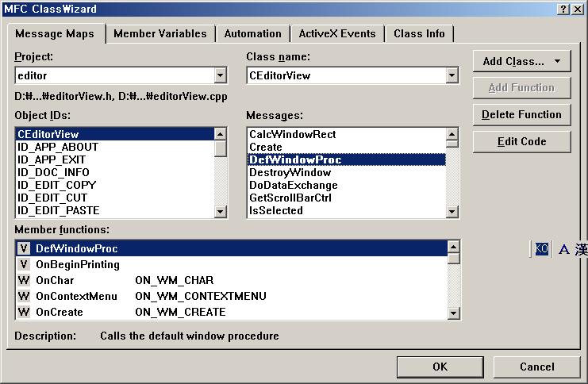Click the KO language indicator icon

tap(541, 248)
